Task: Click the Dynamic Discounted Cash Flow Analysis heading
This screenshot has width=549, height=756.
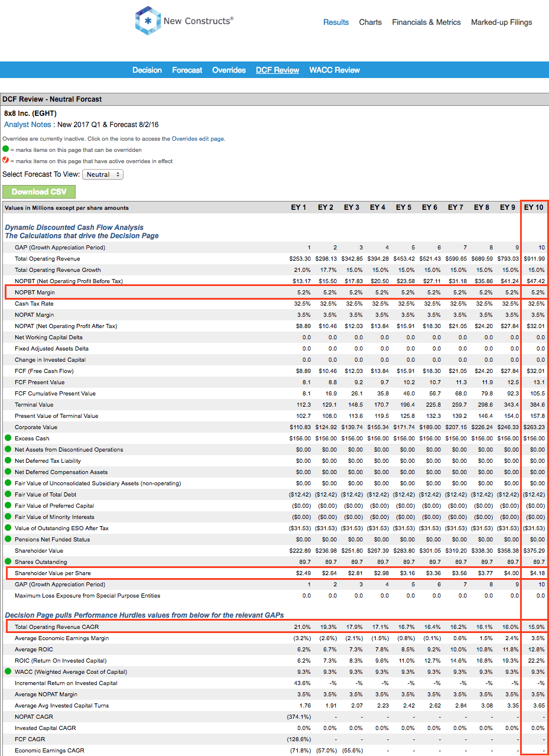Action: pyautogui.click(x=74, y=227)
